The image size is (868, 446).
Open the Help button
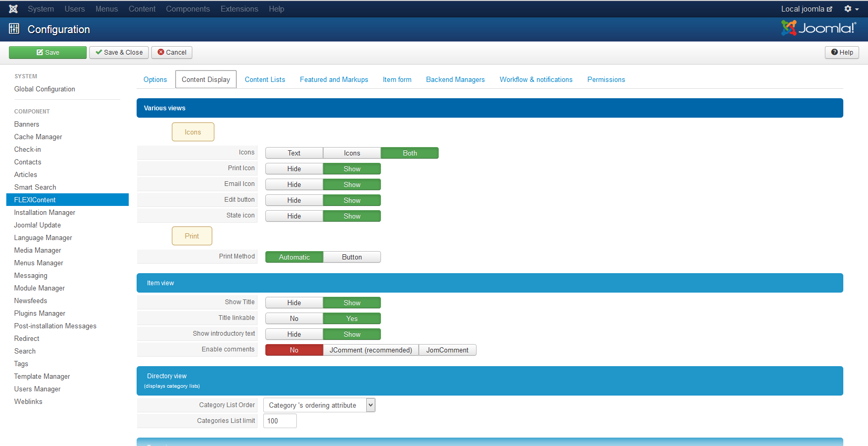[x=842, y=53]
